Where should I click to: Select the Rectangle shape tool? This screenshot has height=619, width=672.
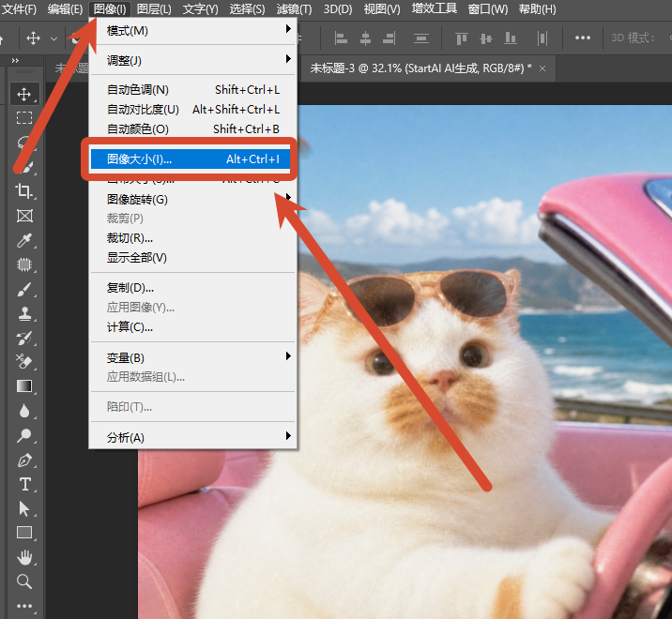pyautogui.click(x=24, y=533)
